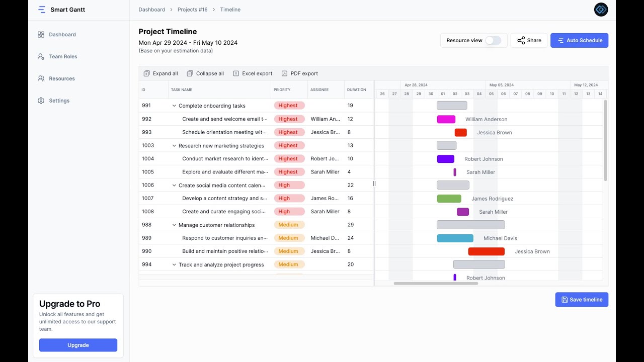The width and height of the screenshot is (644, 362).
Task: Click the Upgrade button
Action: point(78,345)
